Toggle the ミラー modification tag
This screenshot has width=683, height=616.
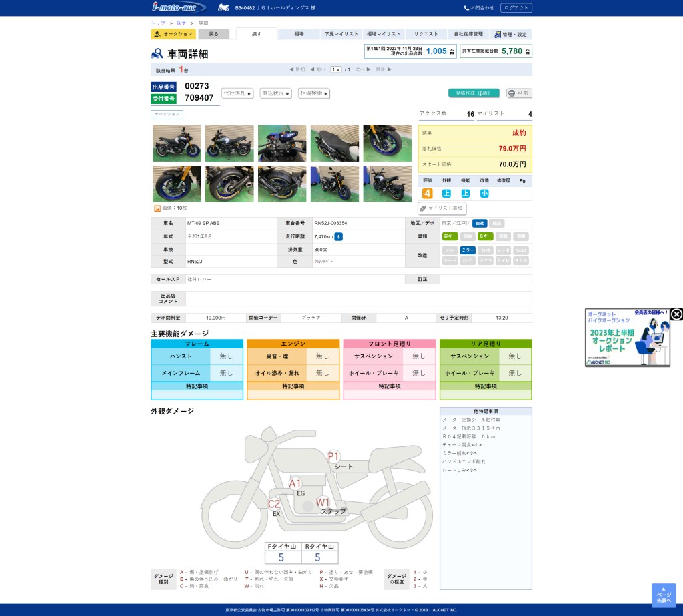click(468, 250)
